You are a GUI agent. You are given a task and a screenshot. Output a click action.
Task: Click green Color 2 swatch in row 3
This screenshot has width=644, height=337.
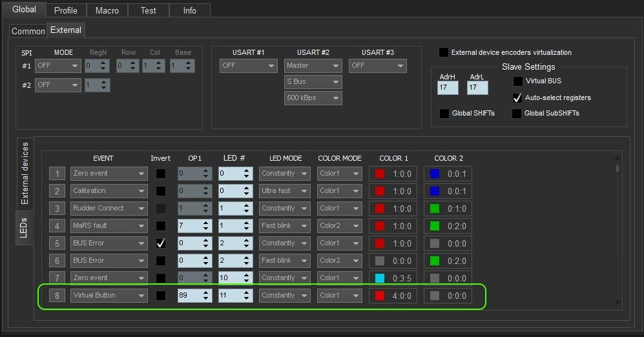(435, 209)
